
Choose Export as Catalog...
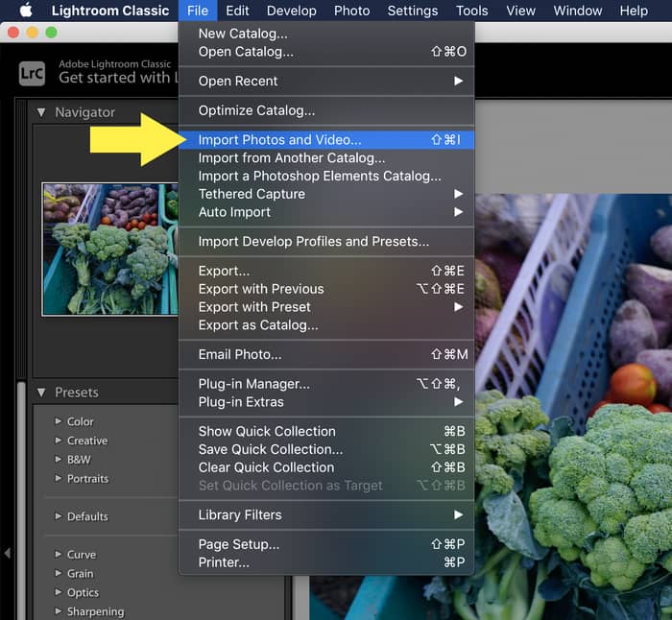(326, 325)
